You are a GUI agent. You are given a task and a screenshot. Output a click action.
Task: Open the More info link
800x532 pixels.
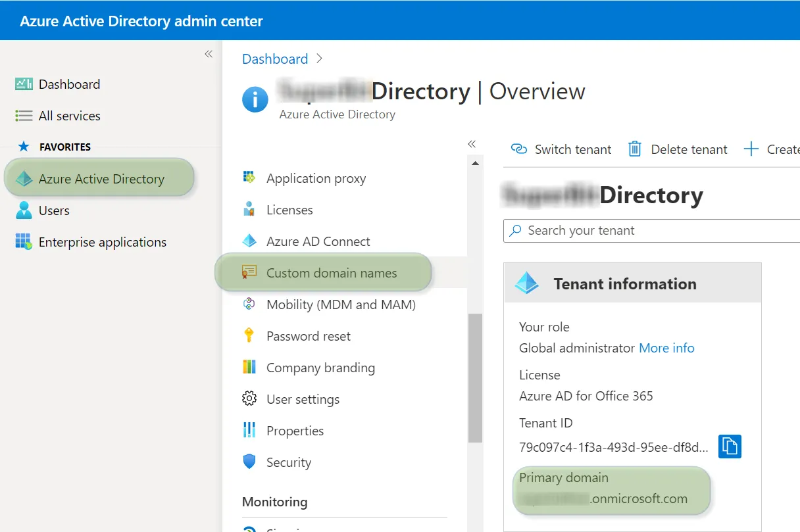point(666,348)
